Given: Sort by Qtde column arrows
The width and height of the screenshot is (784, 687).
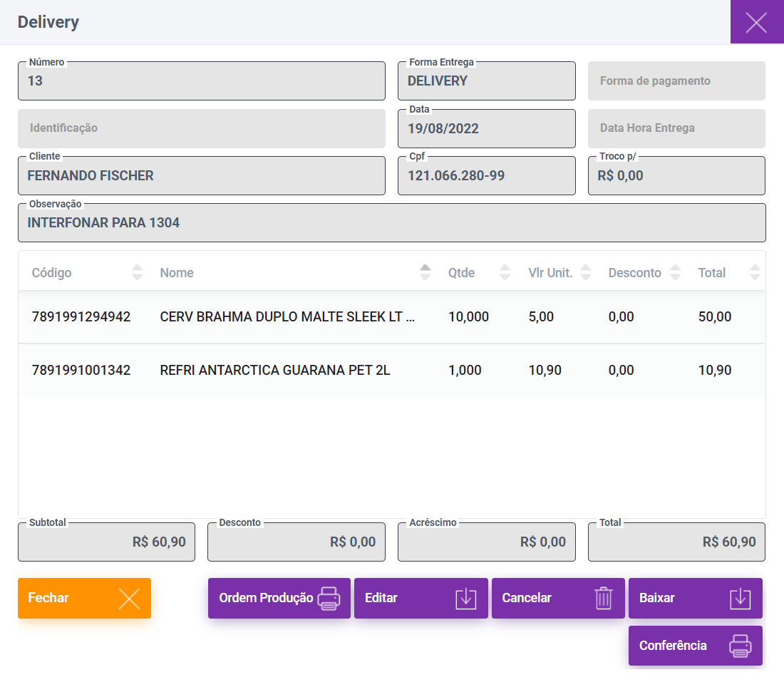Looking at the screenshot, I should (x=505, y=272).
